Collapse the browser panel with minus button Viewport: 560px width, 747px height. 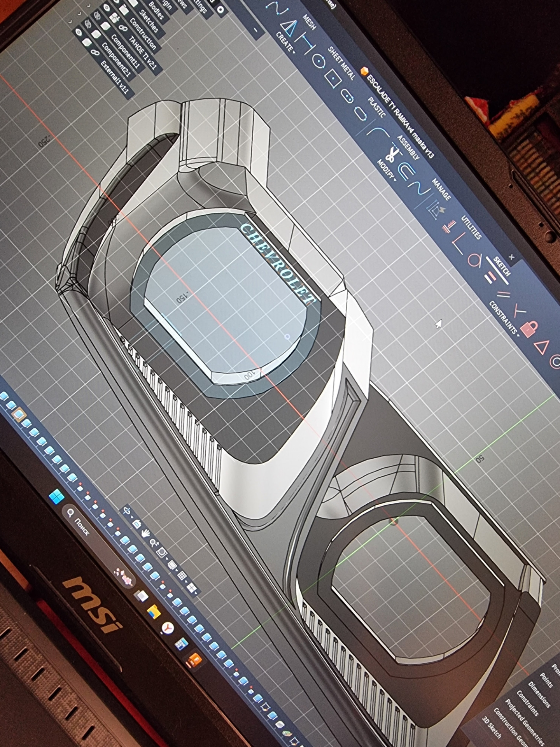255,30
